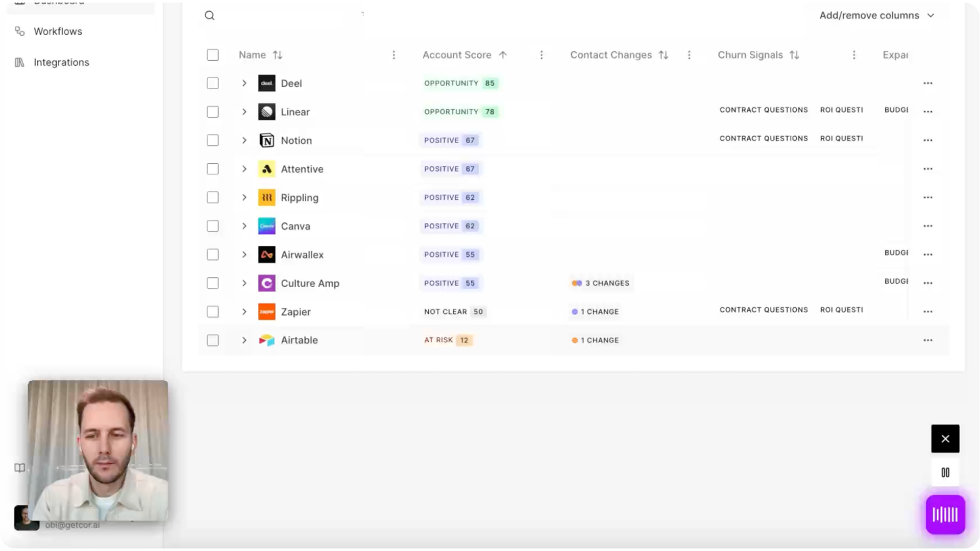Open Churn Signals column options menu

point(854,55)
